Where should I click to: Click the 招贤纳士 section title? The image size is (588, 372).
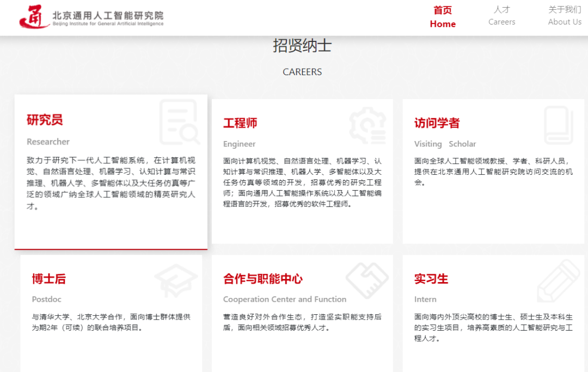pyautogui.click(x=302, y=46)
